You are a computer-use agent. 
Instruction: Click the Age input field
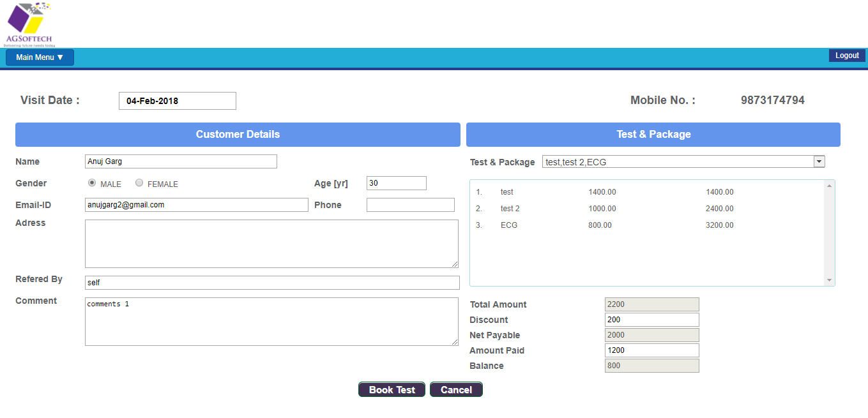[396, 183]
